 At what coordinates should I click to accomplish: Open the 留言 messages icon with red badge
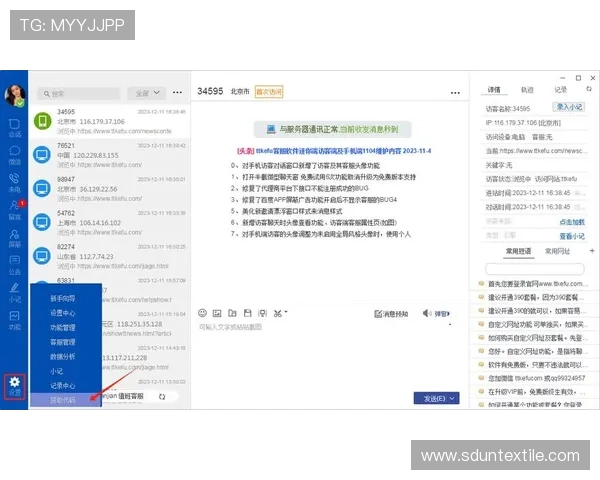coord(15,210)
